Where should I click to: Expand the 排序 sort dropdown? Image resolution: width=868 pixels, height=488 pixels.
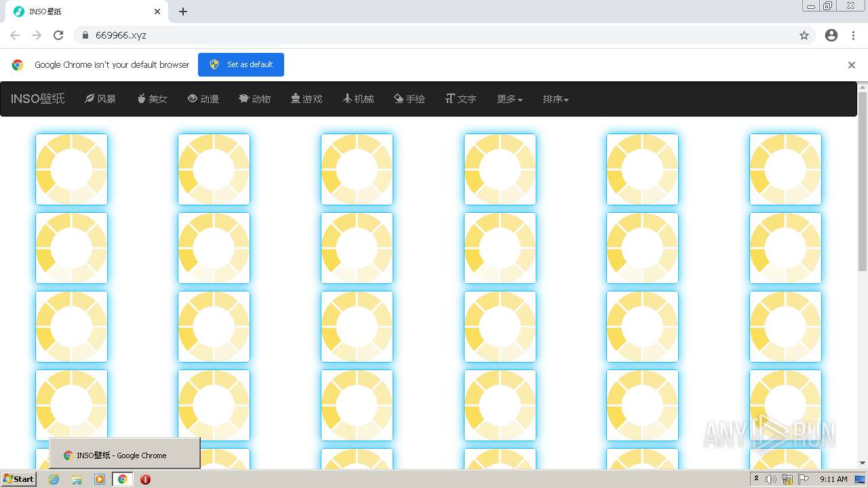click(556, 99)
